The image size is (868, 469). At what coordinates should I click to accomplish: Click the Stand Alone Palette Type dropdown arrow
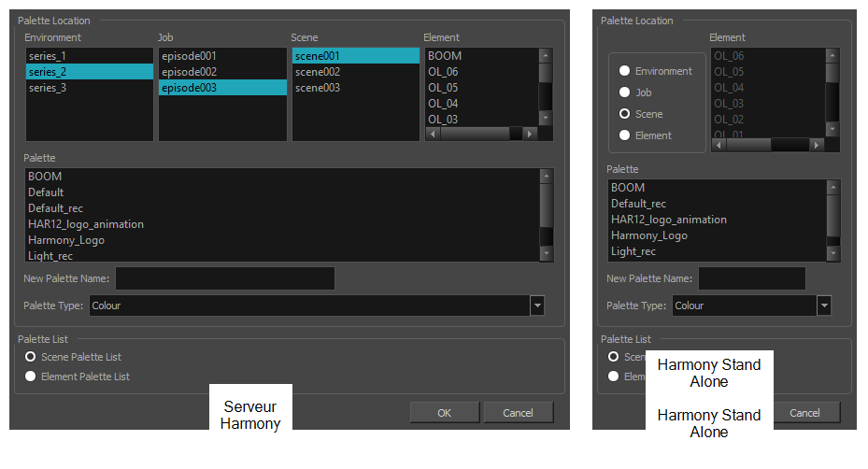coord(824,306)
